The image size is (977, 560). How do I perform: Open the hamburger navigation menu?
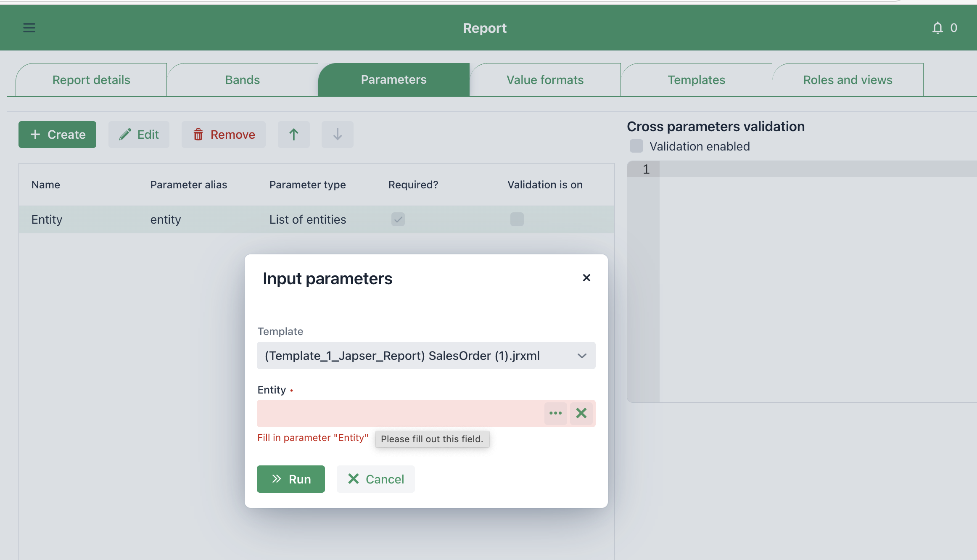(x=29, y=28)
